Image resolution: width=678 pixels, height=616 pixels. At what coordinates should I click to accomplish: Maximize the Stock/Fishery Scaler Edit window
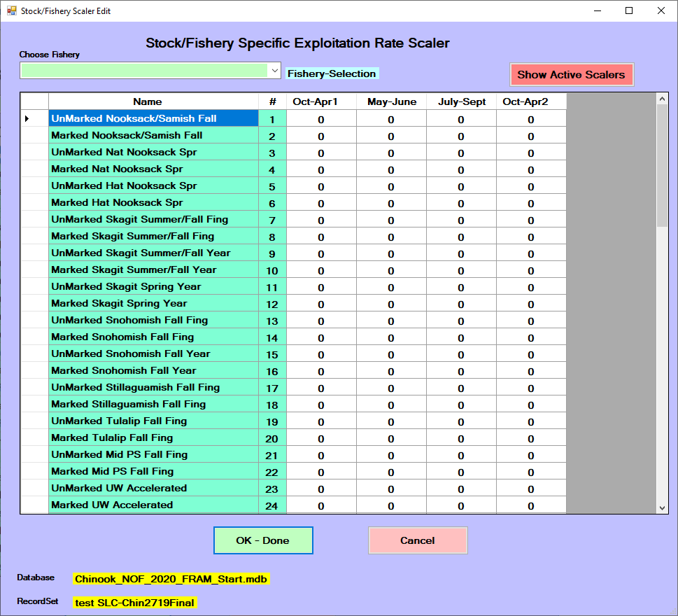(x=629, y=10)
